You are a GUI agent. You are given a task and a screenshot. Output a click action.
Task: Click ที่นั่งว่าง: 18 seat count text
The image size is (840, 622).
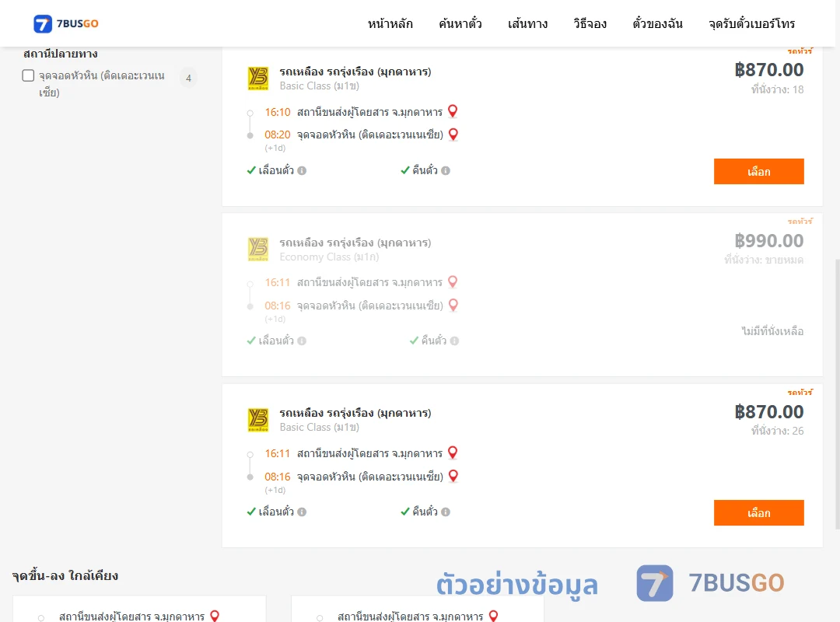(x=777, y=90)
